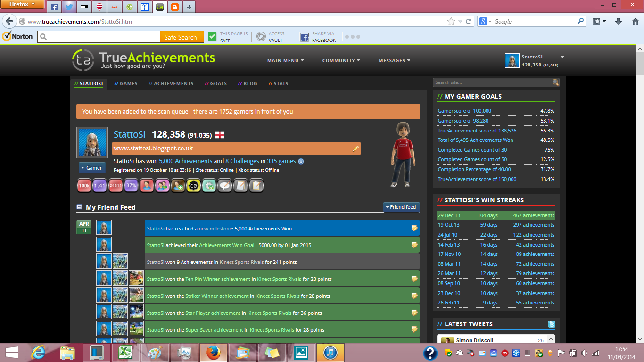Click the Norton logo on the toolbar
The image size is (644, 362).
tap(17, 36)
